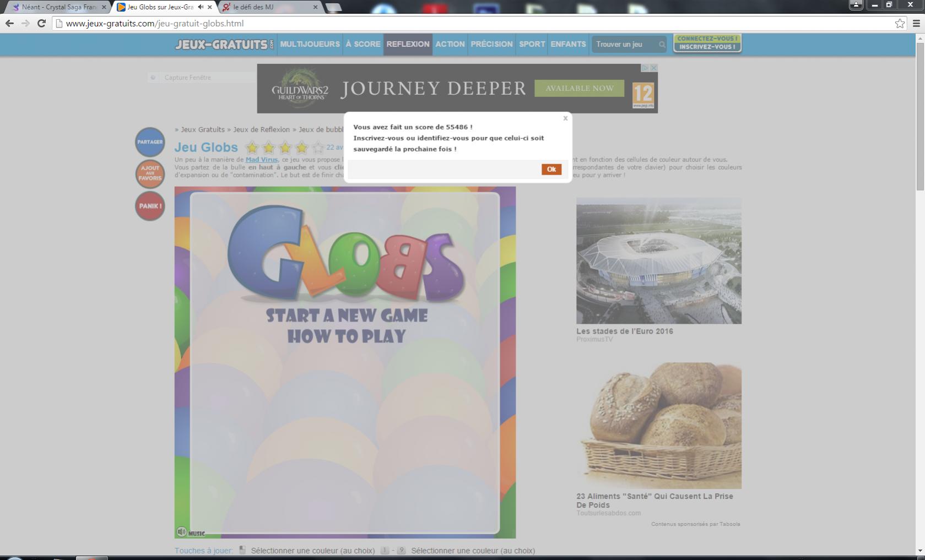
Task: Open the Chrome menu hamburger icon
Action: [916, 23]
